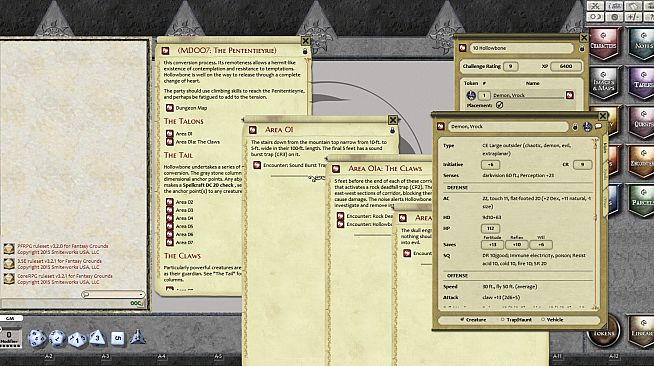Pick up the d20 die
The image size is (654, 366).
[x=36, y=338]
